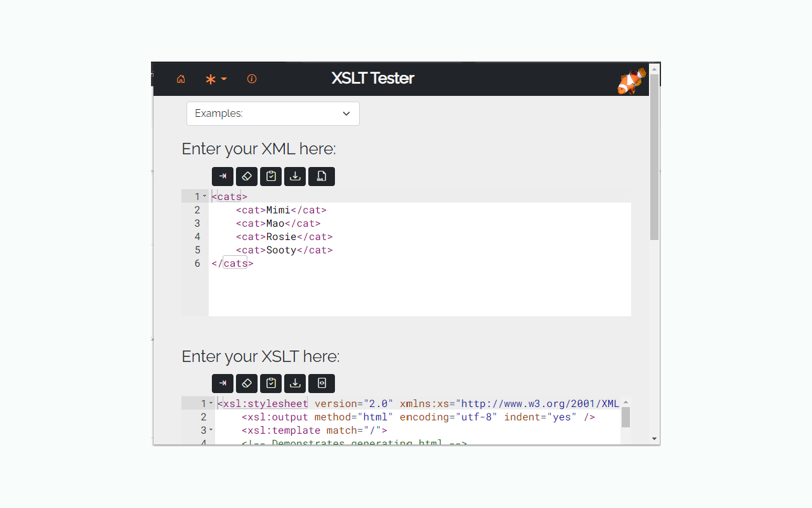Format the XML with indentation

223,176
